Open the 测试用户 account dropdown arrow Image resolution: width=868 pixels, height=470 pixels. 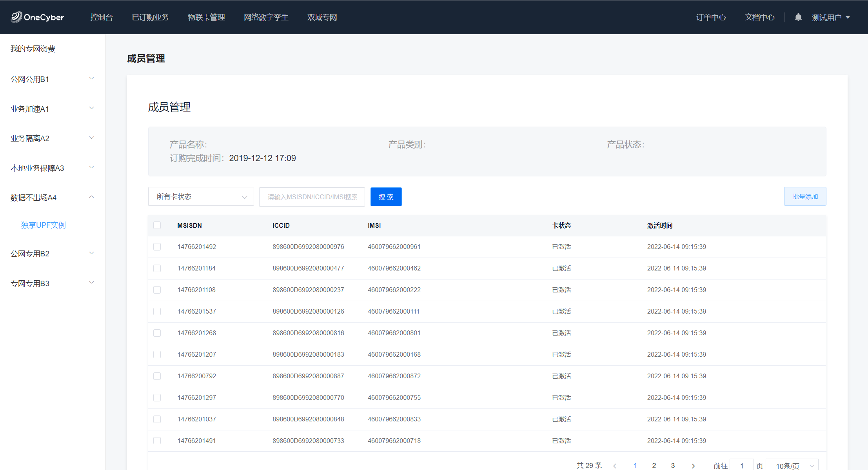(848, 17)
